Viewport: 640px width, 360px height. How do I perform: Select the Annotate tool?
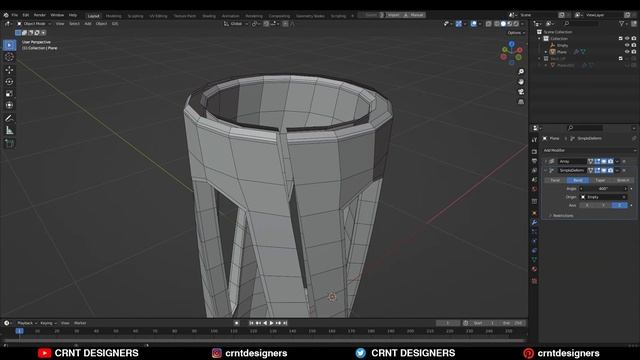[9, 118]
